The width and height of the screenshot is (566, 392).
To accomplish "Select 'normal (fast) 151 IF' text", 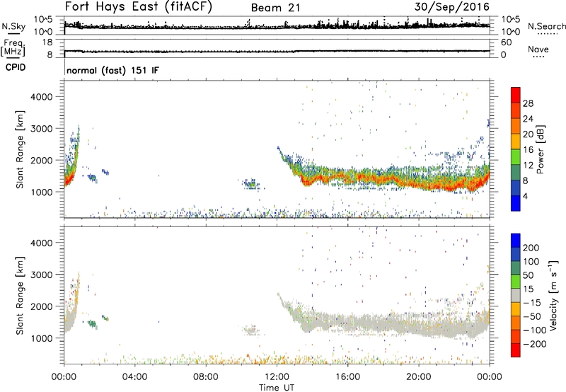I will coord(112,70).
